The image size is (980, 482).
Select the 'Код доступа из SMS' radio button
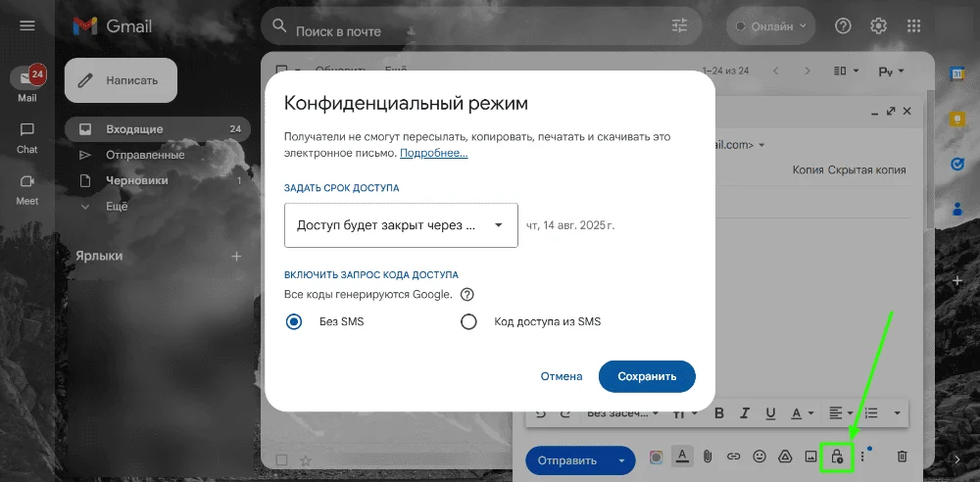click(x=468, y=322)
